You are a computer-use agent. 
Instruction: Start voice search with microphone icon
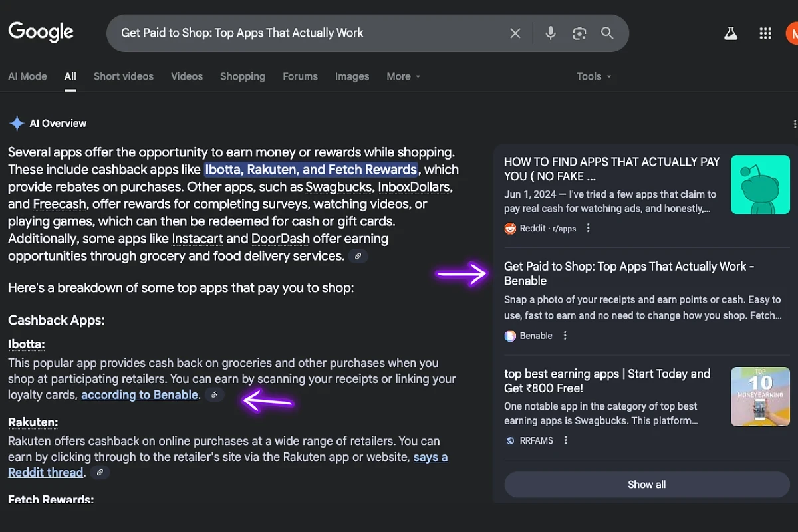tap(551, 33)
